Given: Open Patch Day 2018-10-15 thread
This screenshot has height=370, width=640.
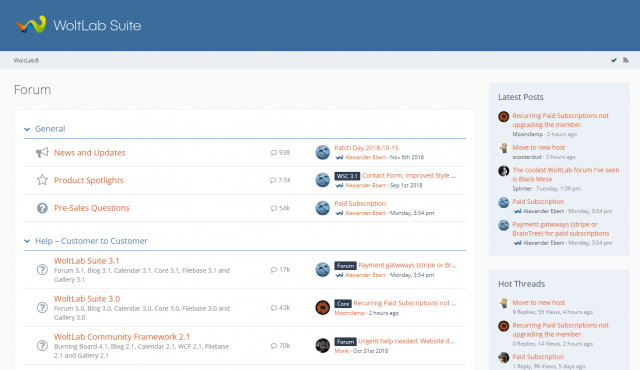Looking at the screenshot, I should click(366, 148).
